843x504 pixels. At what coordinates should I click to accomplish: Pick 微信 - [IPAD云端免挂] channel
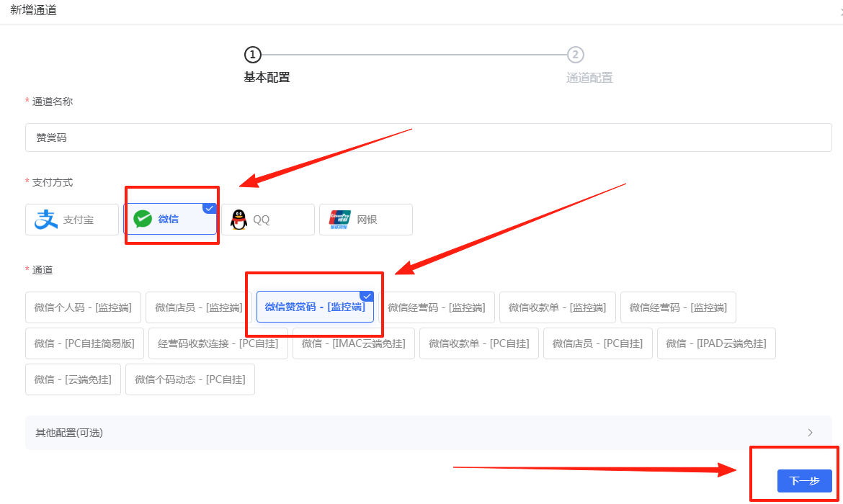coord(716,343)
